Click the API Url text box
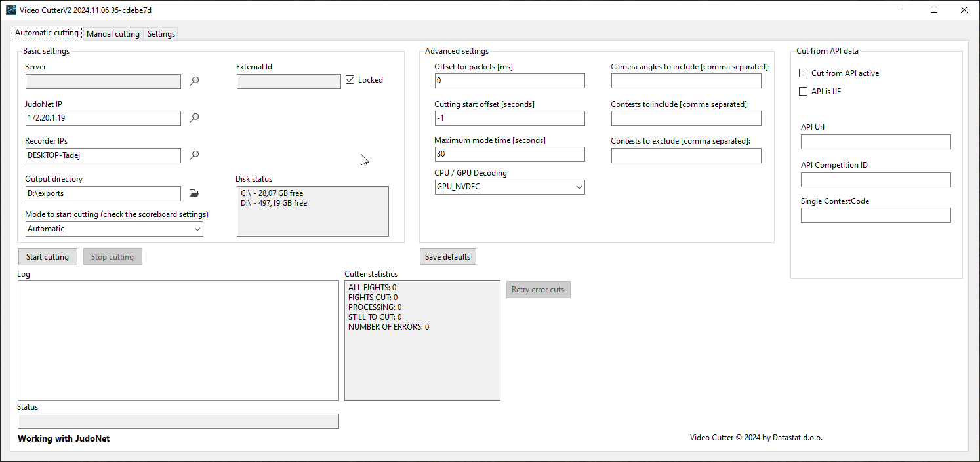Viewport: 980px width, 462px height. [x=875, y=142]
